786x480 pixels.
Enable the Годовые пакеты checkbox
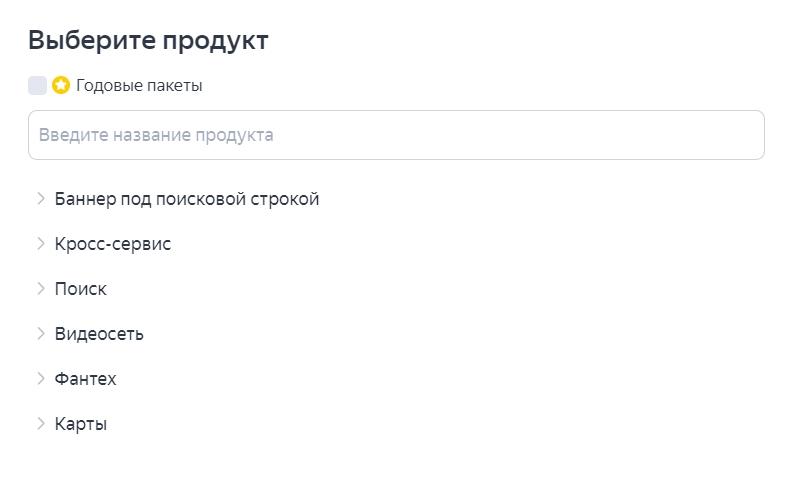click(x=38, y=85)
